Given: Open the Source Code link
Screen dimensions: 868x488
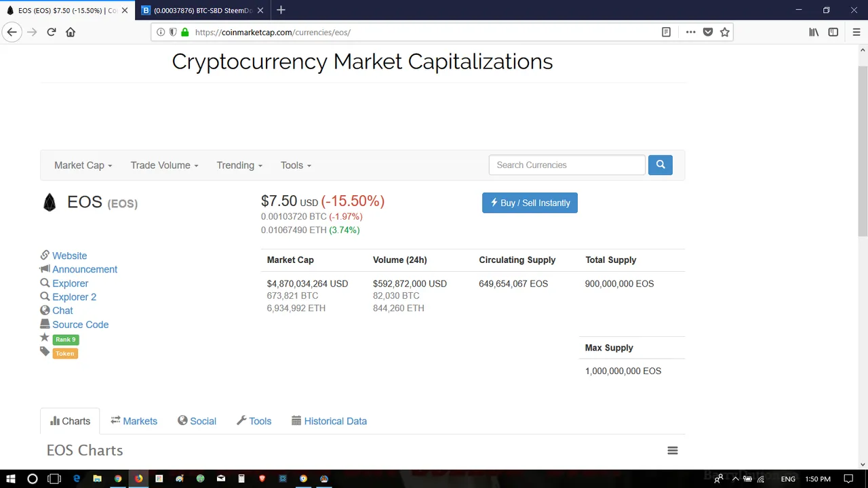Looking at the screenshot, I should (80, 325).
